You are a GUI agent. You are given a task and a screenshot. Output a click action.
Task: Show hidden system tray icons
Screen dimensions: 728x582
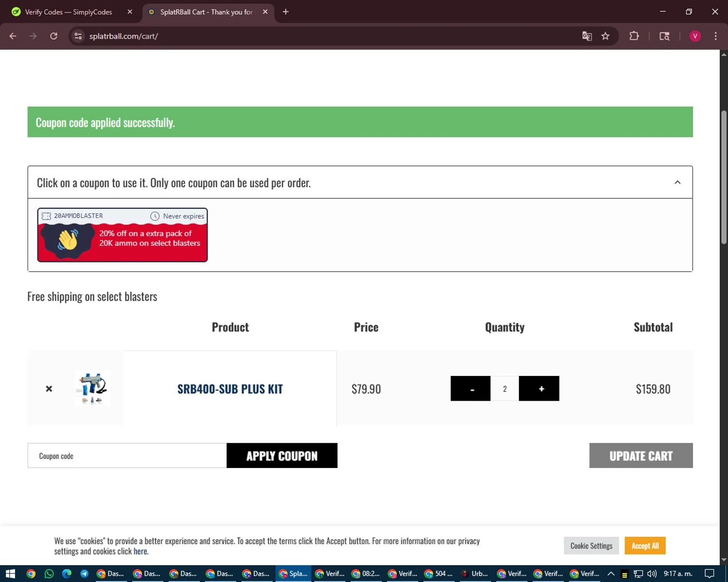[x=611, y=574]
